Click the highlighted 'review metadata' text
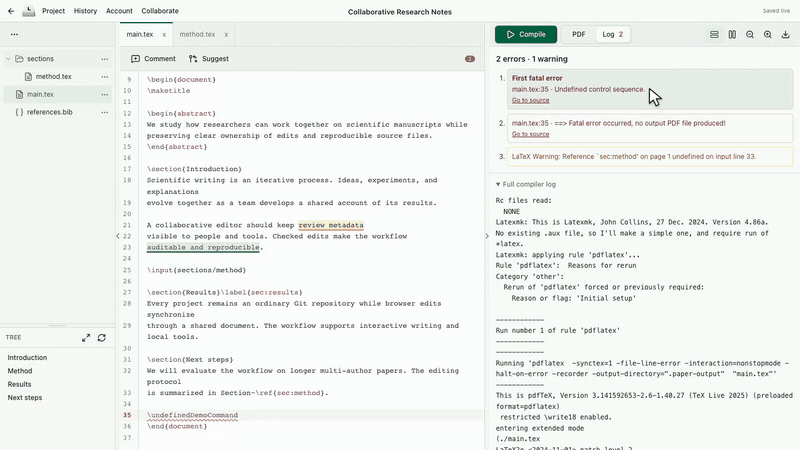 click(x=331, y=225)
